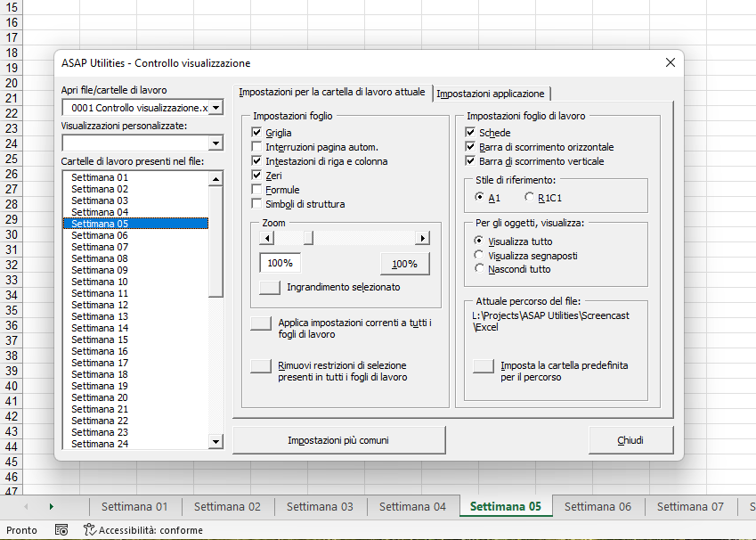Open the Settimana 02 sheet tab
Image resolution: width=756 pixels, height=540 pixels.
[227, 507]
